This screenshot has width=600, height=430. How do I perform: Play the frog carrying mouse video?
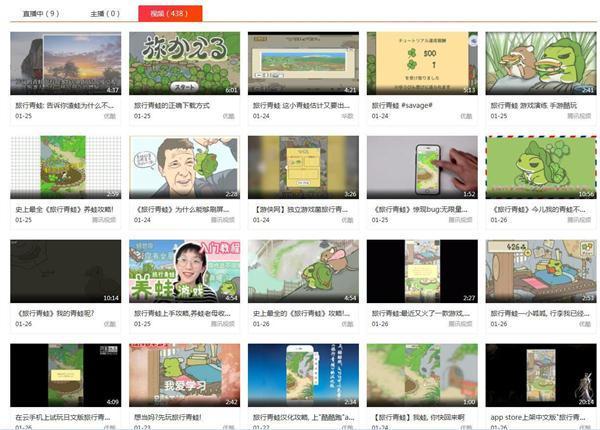(x=303, y=271)
